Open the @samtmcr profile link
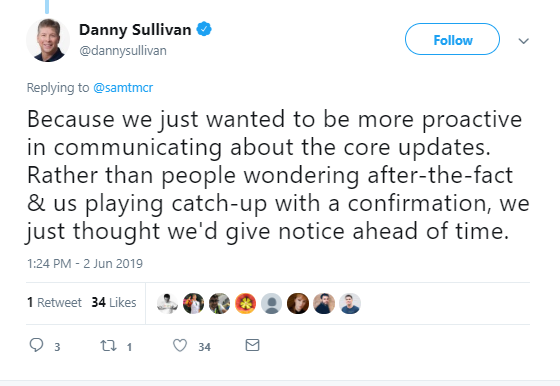The height and width of the screenshot is (386, 560). 123,87
